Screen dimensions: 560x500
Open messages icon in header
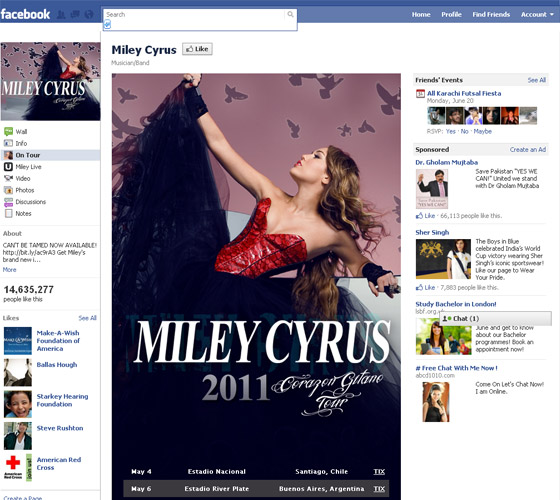(75, 15)
